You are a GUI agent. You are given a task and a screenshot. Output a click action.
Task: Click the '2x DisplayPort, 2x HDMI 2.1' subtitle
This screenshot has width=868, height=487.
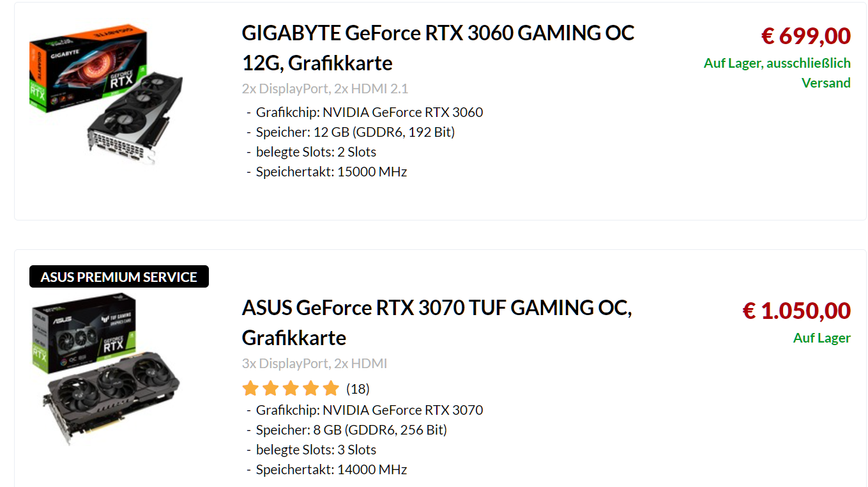(324, 88)
